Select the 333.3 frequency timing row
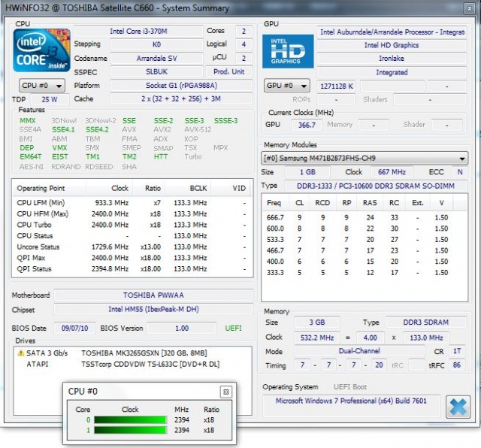This screenshot has width=481, height=448. click(365, 272)
